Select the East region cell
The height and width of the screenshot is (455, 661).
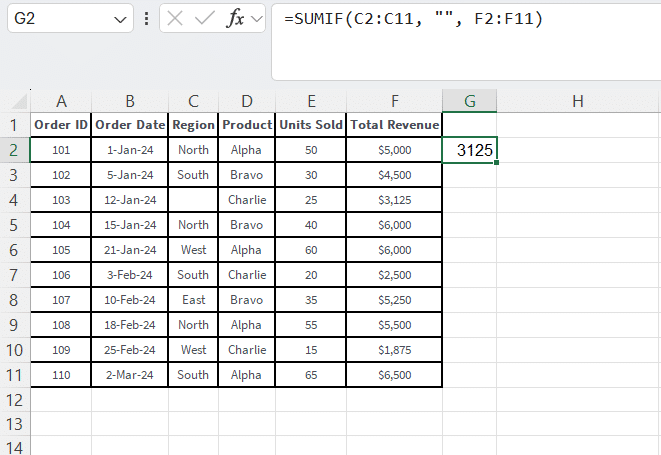click(x=193, y=300)
